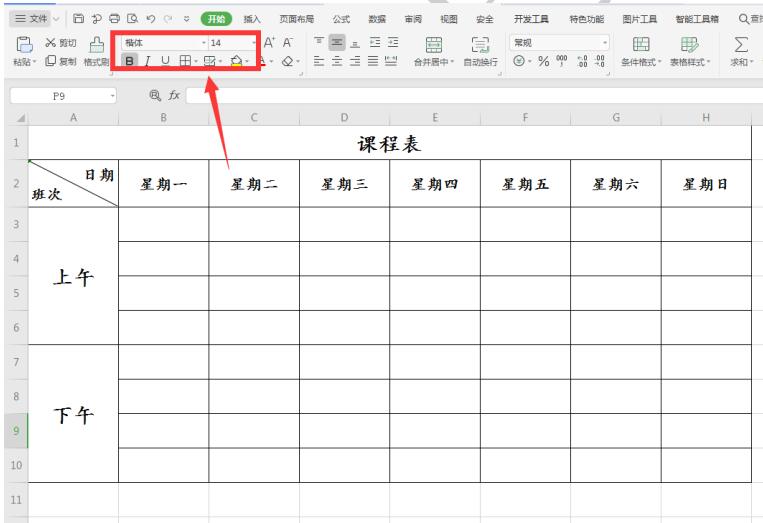Screen dimensions: 763x523
Task: Toggle center horizontal alignment
Action: [337, 61]
